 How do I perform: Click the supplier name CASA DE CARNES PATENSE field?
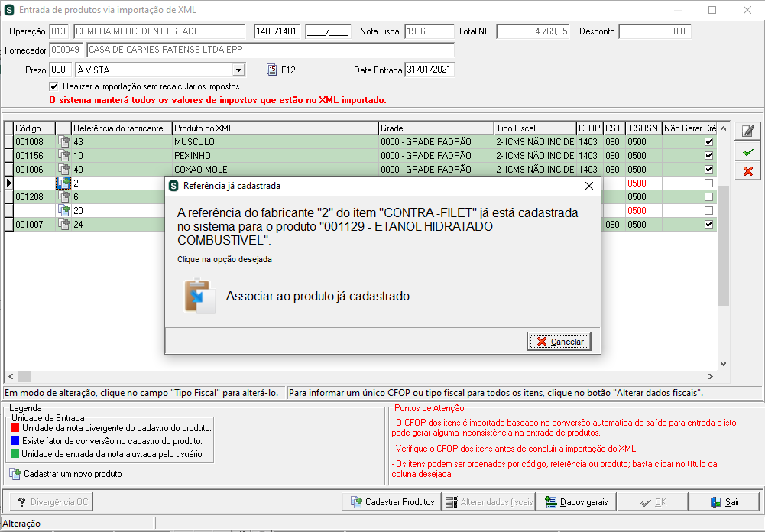click(x=271, y=50)
